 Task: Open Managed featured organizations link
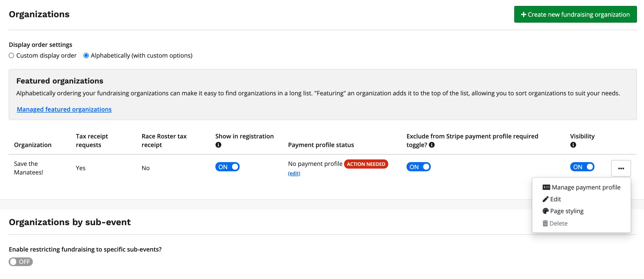64,109
